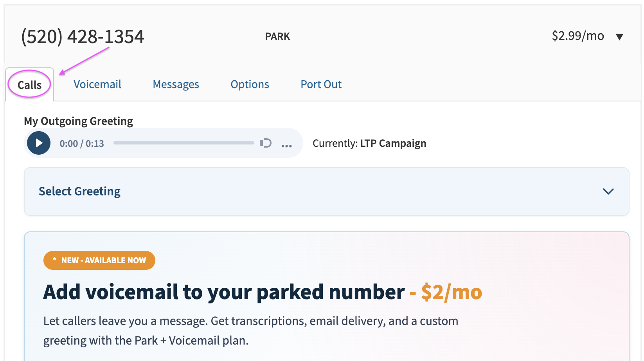The width and height of the screenshot is (644, 361).
Task: Click the Add voicemail to your parked number heading
Action: (224, 292)
